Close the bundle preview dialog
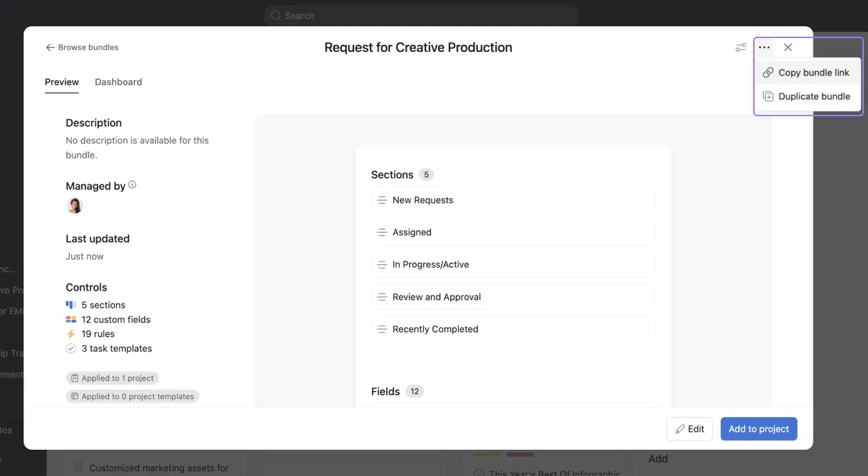The height and width of the screenshot is (476, 868). 788,48
